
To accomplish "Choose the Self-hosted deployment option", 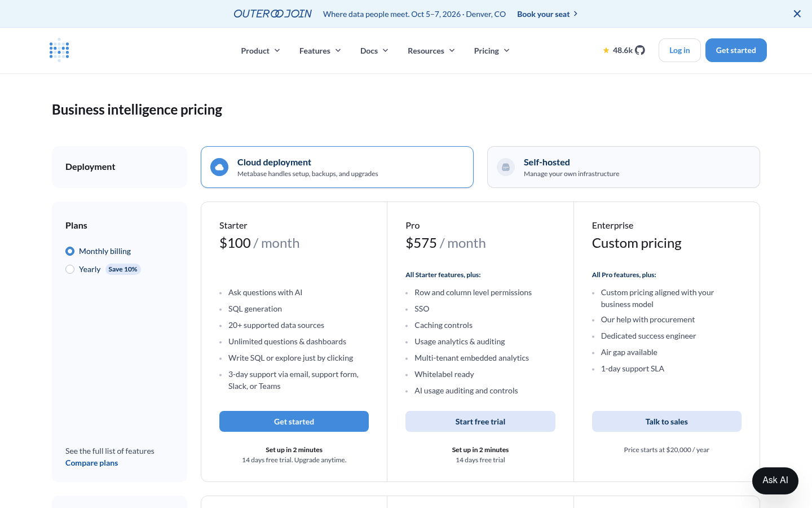I will tap(624, 167).
